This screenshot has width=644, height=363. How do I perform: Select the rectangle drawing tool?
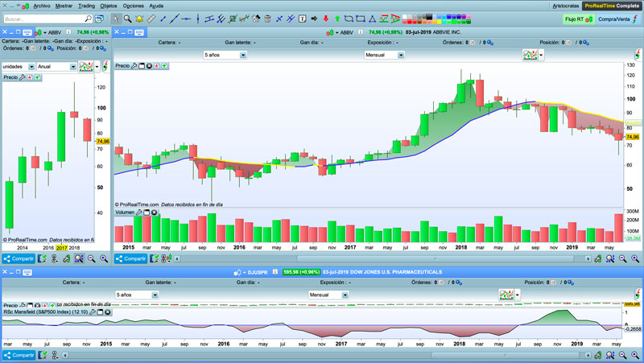tap(361, 19)
